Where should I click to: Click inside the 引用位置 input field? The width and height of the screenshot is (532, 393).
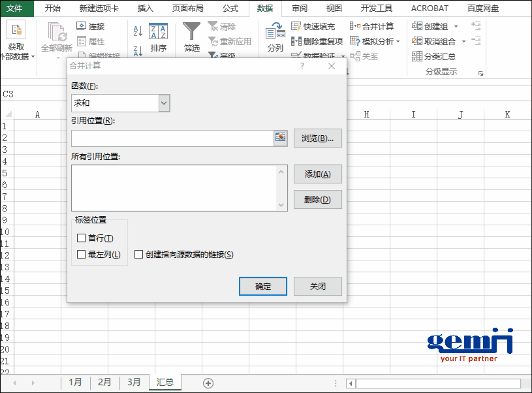172,138
